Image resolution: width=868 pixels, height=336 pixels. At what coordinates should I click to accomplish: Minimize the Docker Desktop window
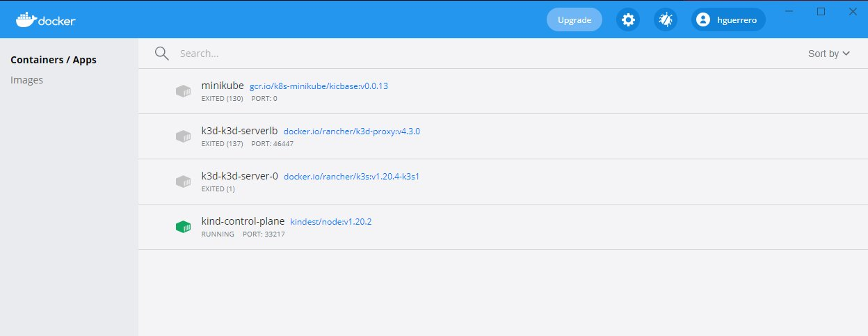pos(789,11)
